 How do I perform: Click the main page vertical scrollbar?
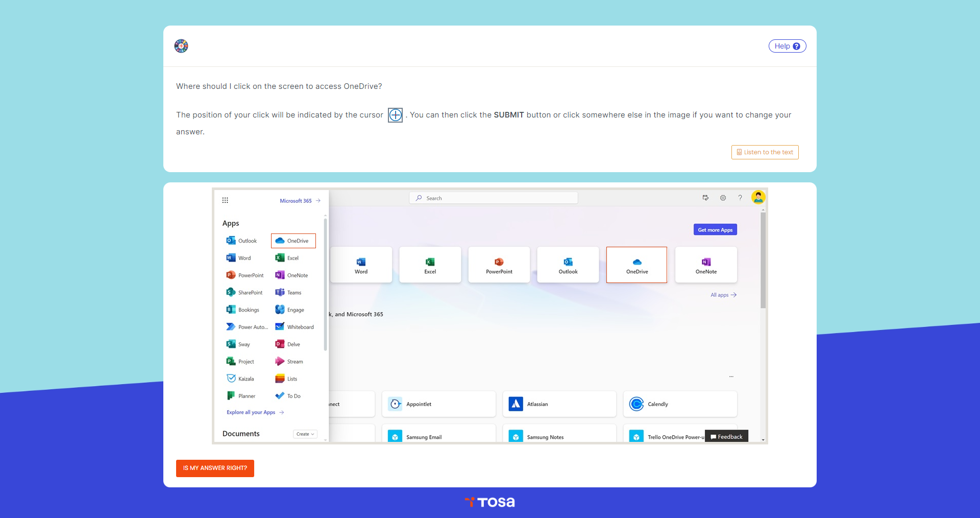click(763, 261)
